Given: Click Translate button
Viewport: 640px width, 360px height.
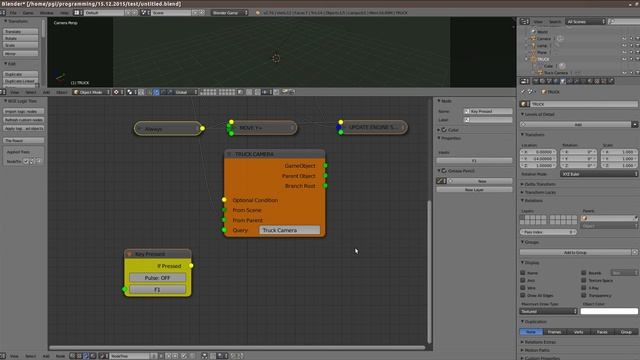Looking at the screenshot, I should coord(21,31).
